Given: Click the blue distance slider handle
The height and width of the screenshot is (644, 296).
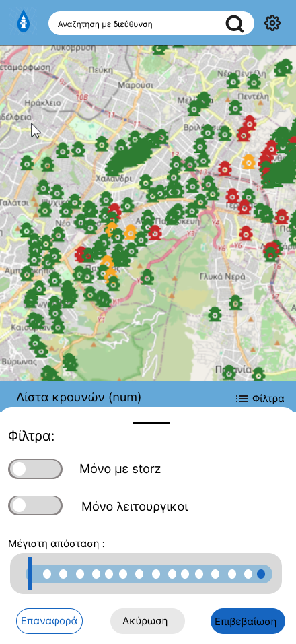Looking at the screenshot, I should coord(30,573).
